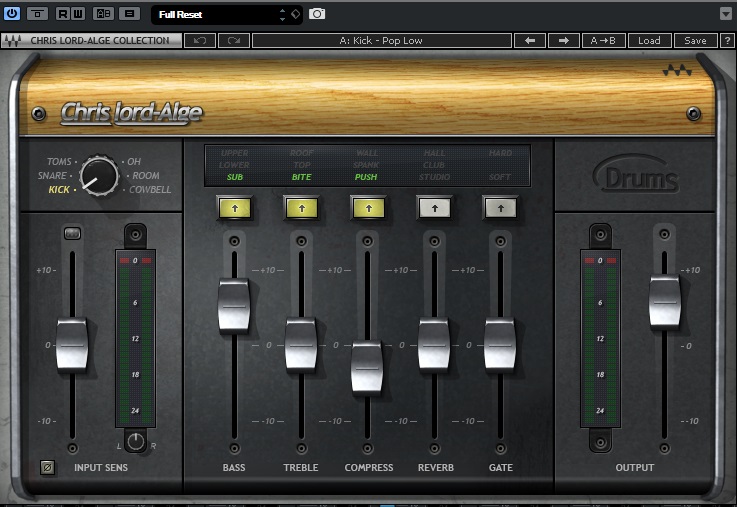The width and height of the screenshot is (737, 507).
Task: Open top-right plugin menu arrow
Action: (726, 14)
